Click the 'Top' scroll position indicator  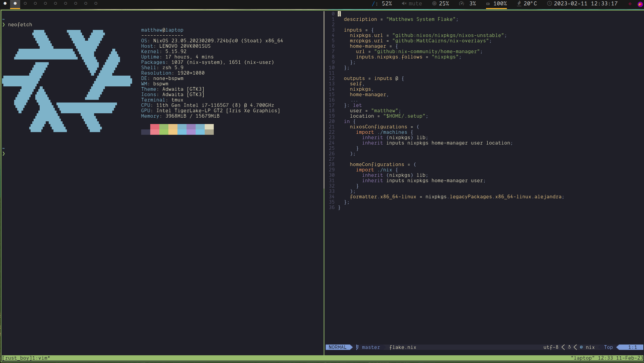click(x=608, y=347)
